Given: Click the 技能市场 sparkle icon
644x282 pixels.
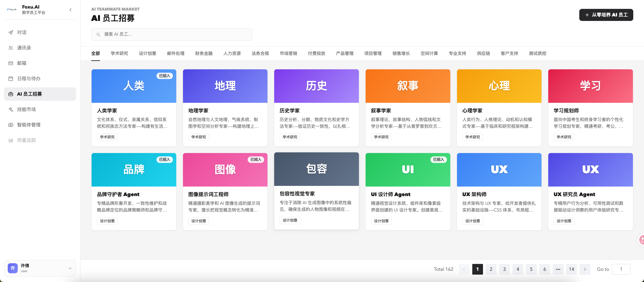Looking at the screenshot, I should (x=11, y=109).
